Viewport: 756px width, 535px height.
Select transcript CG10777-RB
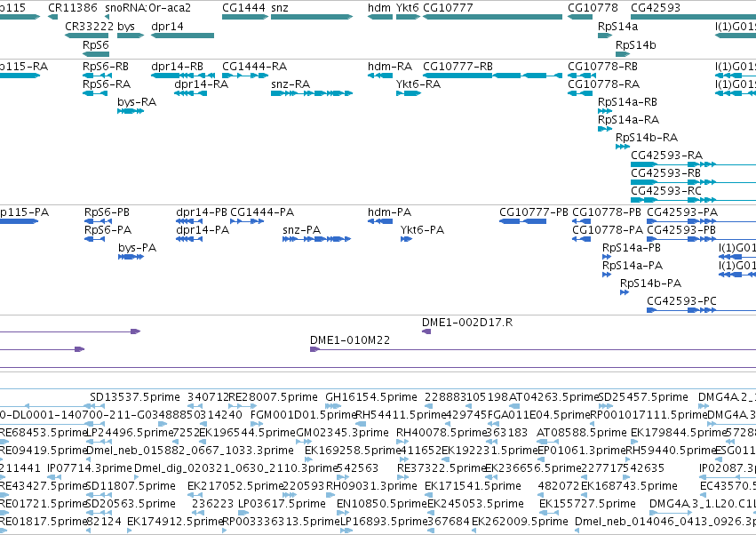(x=492, y=76)
